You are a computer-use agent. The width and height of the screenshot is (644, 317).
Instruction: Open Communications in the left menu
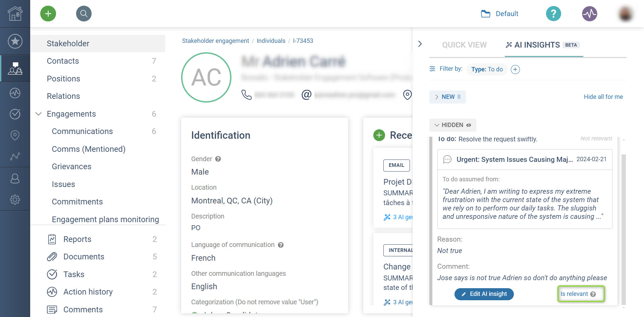click(x=82, y=131)
